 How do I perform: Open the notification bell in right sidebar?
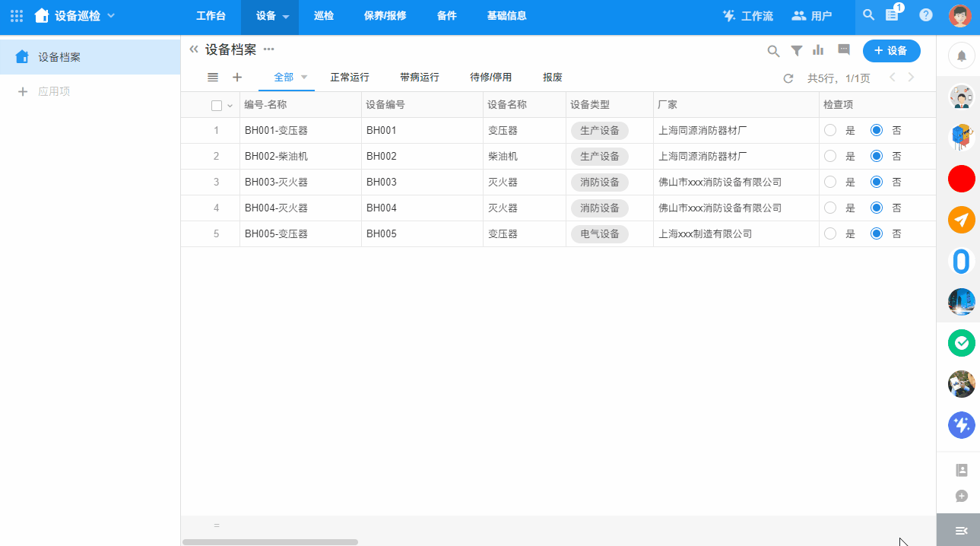(961, 56)
